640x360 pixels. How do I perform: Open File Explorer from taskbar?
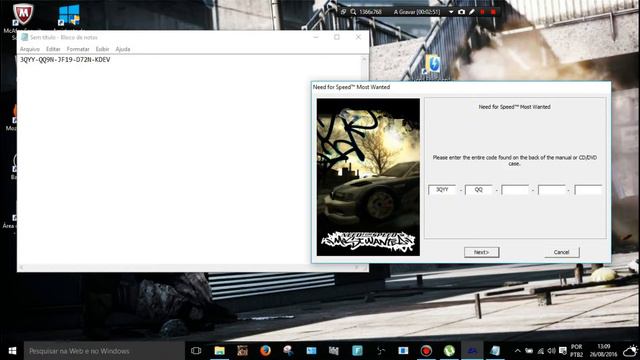pos(220,351)
